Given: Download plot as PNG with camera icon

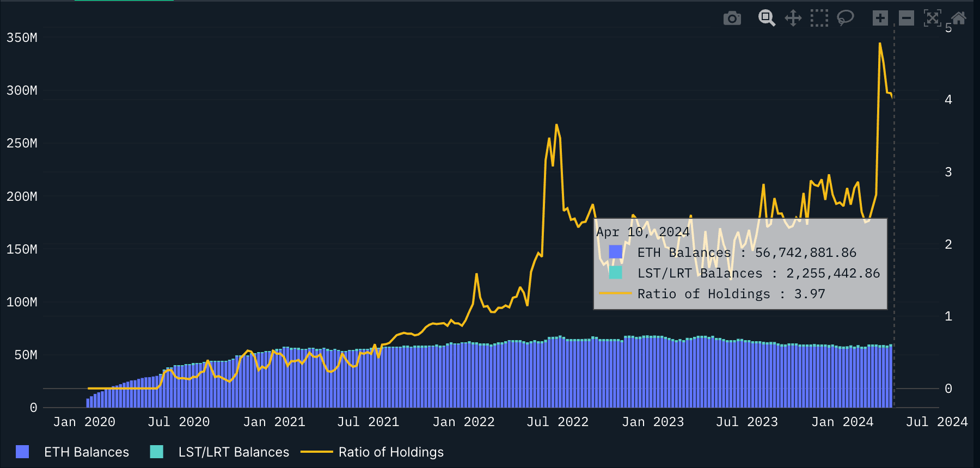Looking at the screenshot, I should click(x=732, y=19).
